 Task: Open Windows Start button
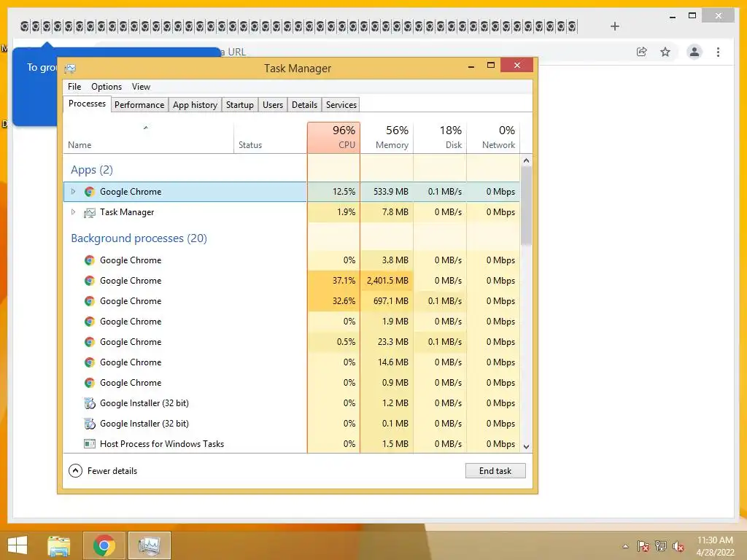pos(18,545)
